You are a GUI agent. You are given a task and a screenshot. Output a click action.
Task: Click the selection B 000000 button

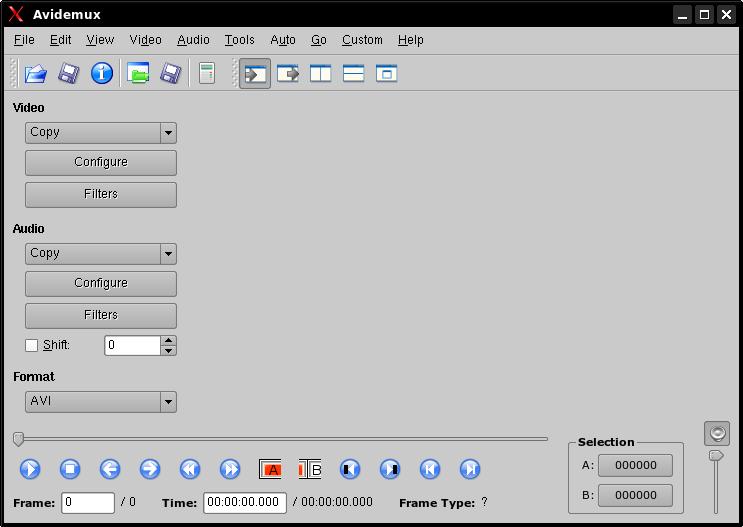635,495
